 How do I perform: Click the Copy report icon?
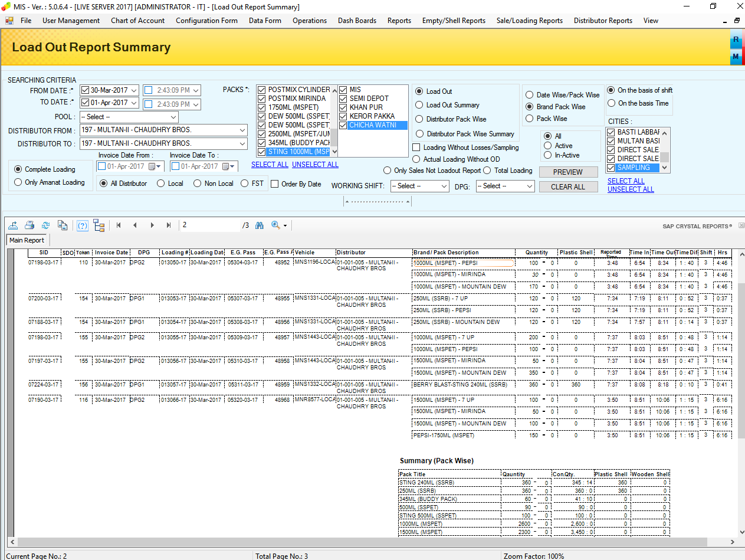coord(63,225)
